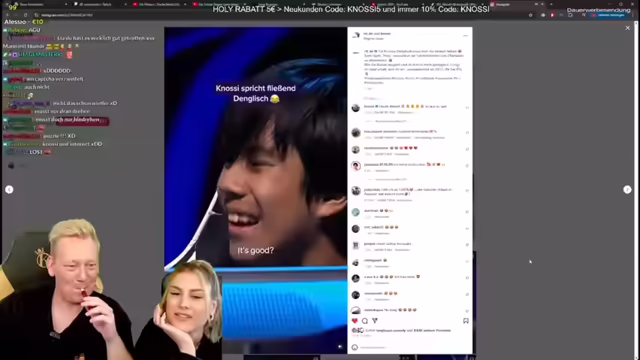Click the comment bubble icon under post
Image resolution: width=640 pixels, height=360 pixels.
[x=365, y=321]
